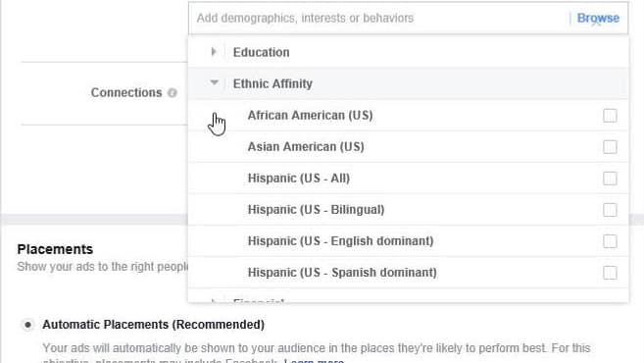
Task: Pick Hispanic (US - All) option text
Action: tap(299, 178)
